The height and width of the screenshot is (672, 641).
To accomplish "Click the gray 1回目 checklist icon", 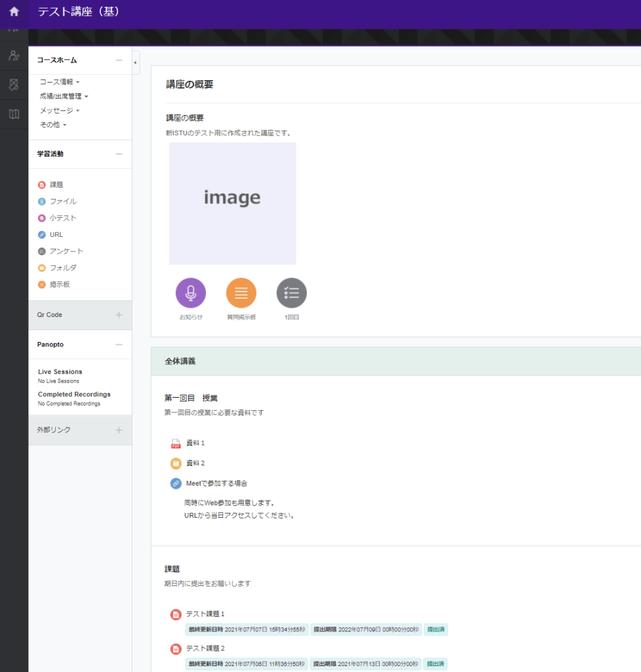I will 291,293.
